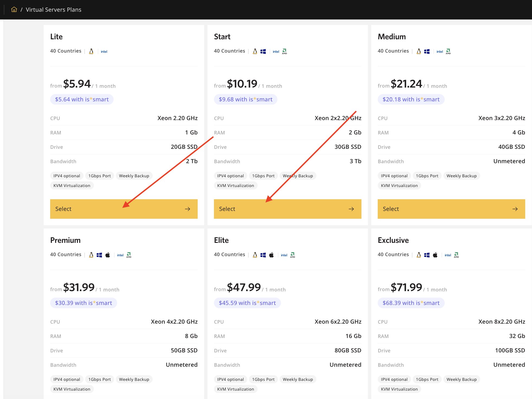Click 1Gbps Port tag on Start plan
Viewport: 532px width, 399px height.
pos(263,176)
